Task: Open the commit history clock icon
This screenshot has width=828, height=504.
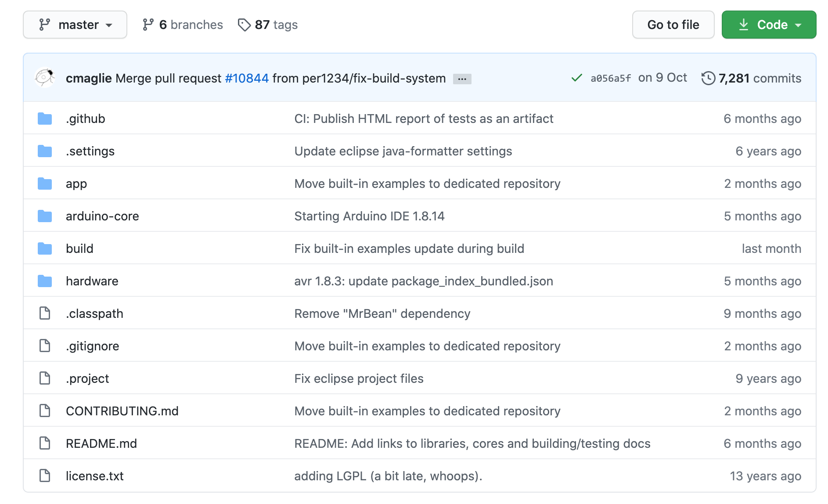Action: pos(708,78)
